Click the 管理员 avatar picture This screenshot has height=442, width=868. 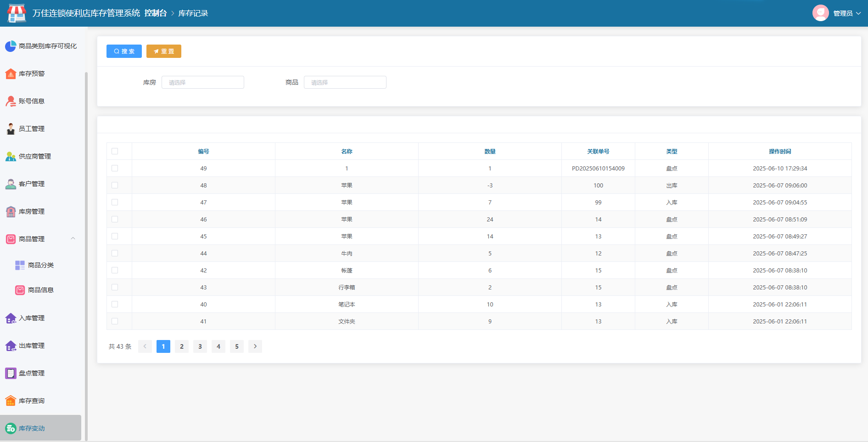point(820,13)
